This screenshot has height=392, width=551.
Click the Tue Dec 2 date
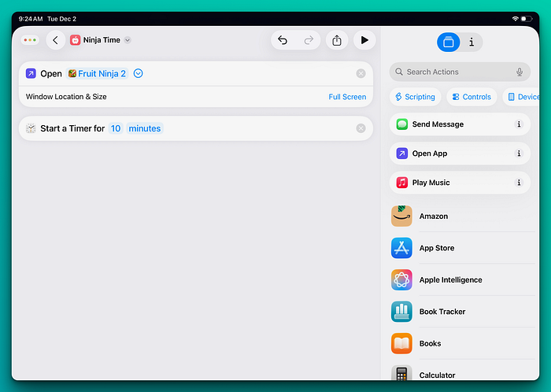tap(62, 19)
